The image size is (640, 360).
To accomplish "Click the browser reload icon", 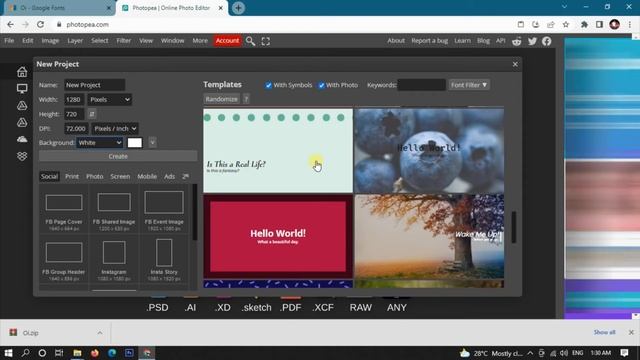I will tap(40, 24).
